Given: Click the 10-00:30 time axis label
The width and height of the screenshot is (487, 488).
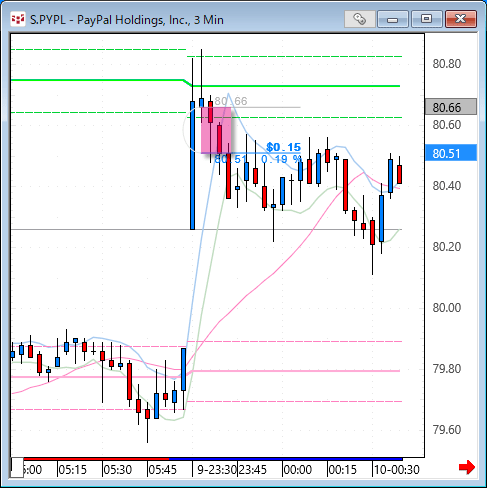Looking at the screenshot, I should (396, 470).
